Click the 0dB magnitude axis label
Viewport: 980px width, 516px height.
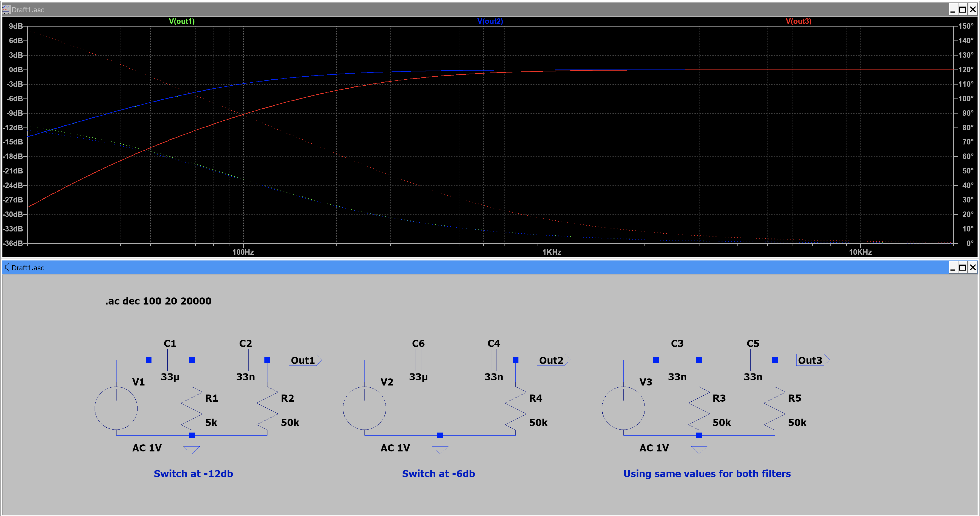pyautogui.click(x=16, y=70)
